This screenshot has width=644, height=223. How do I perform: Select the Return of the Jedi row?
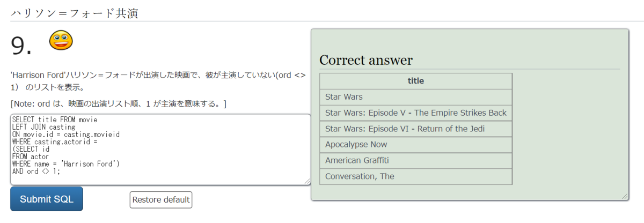click(416, 129)
